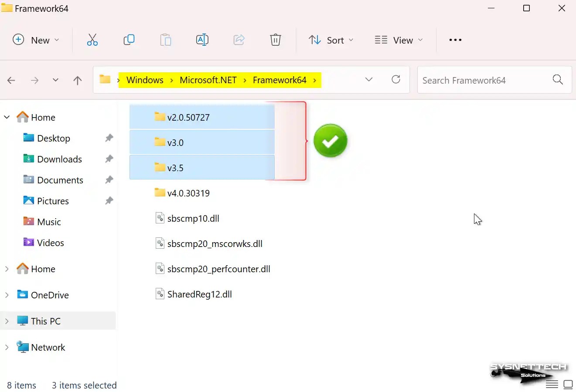The width and height of the screenshot is (576, 392).
Task: Expand the Network tree node
Action: point(7,347)
